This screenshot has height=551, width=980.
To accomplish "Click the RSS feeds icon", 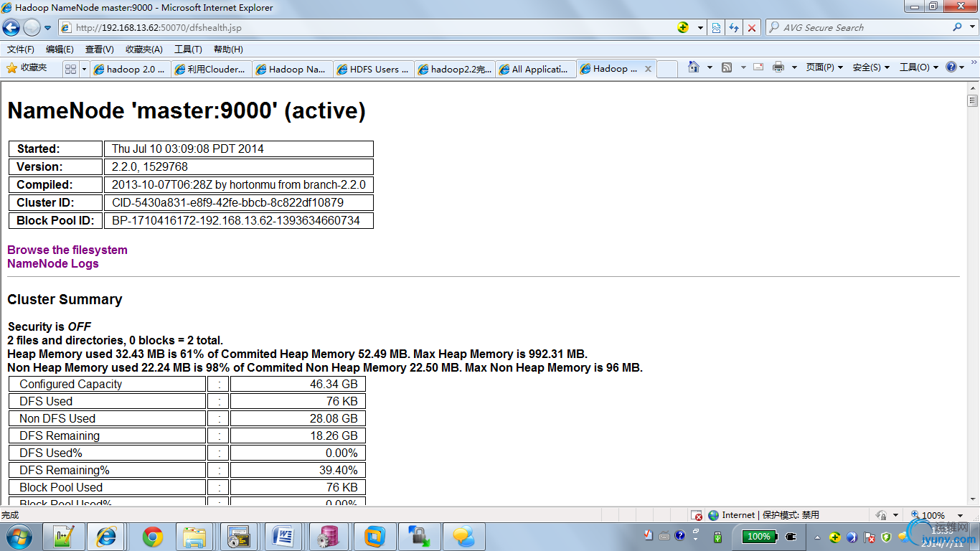I will (727, 67).
